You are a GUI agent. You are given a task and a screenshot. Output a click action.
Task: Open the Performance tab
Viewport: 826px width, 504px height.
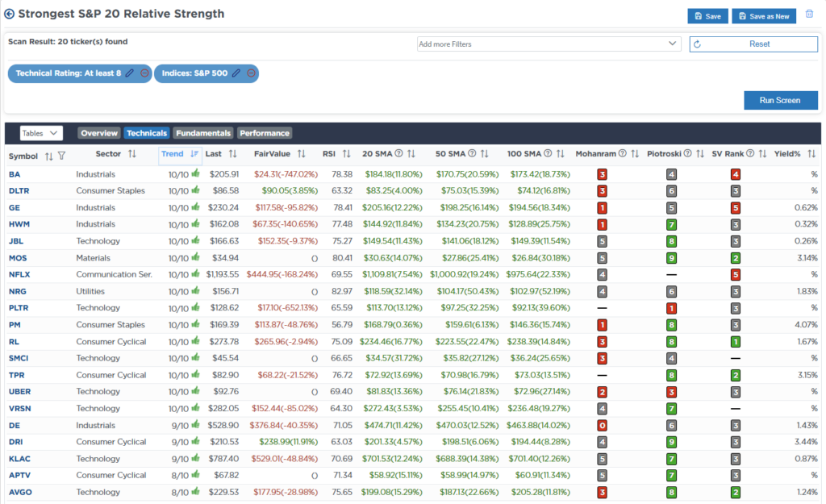tap(265, 133)
